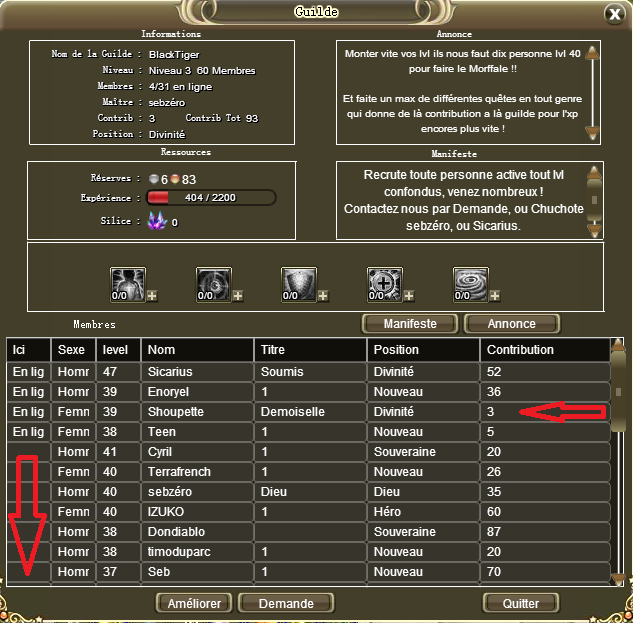Select member row Sicarius
The height and width of the screenshot is (623, 633).
click(308, 372)
